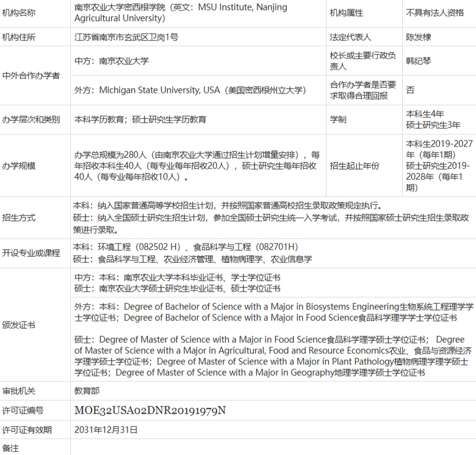Click the date 2031年12月31日
The width and height of the screenshot is (476, 455).
106,430
